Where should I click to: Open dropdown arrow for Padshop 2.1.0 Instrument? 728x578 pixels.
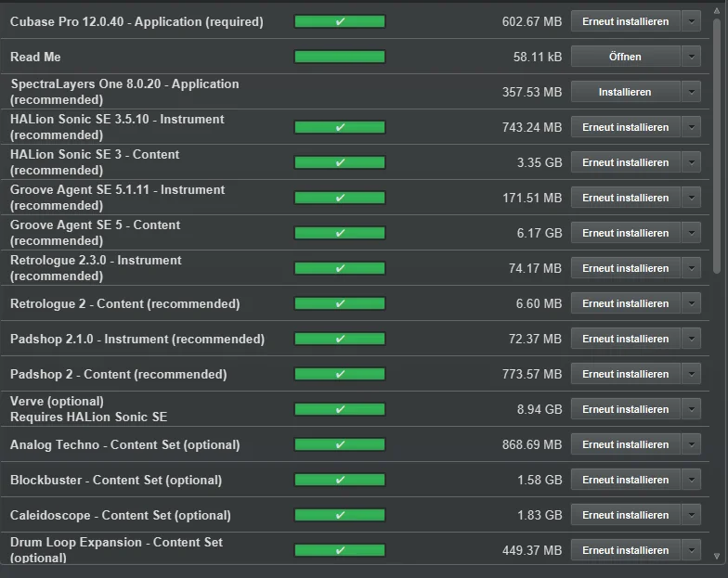tap(691, 339)
